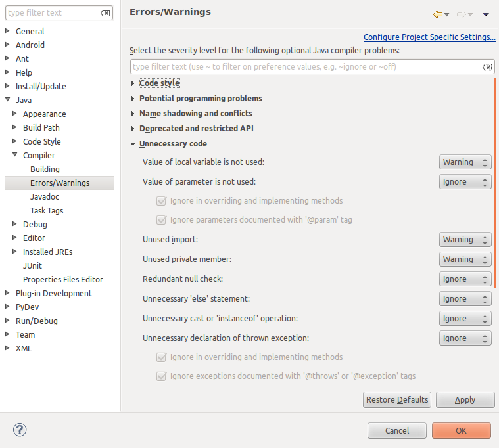
Task: Clear the left sidebar filter text icon
Action: pos(105,13)
